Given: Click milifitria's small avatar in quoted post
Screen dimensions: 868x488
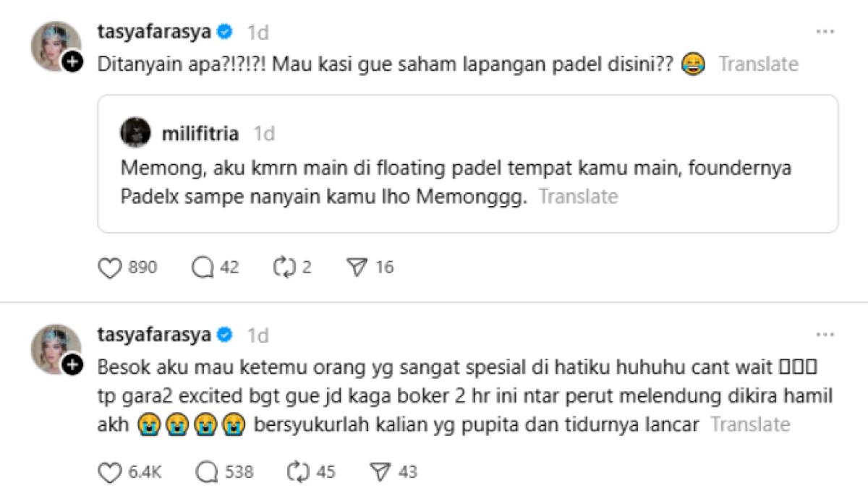Looking at the screenshot, I should [136, 133].
